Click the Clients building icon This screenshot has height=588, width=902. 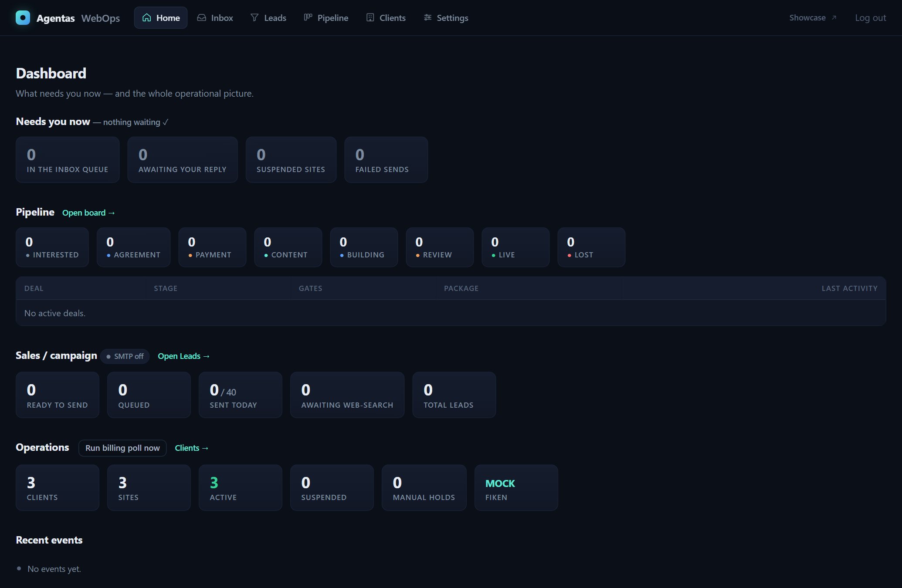tap(370, 17)
